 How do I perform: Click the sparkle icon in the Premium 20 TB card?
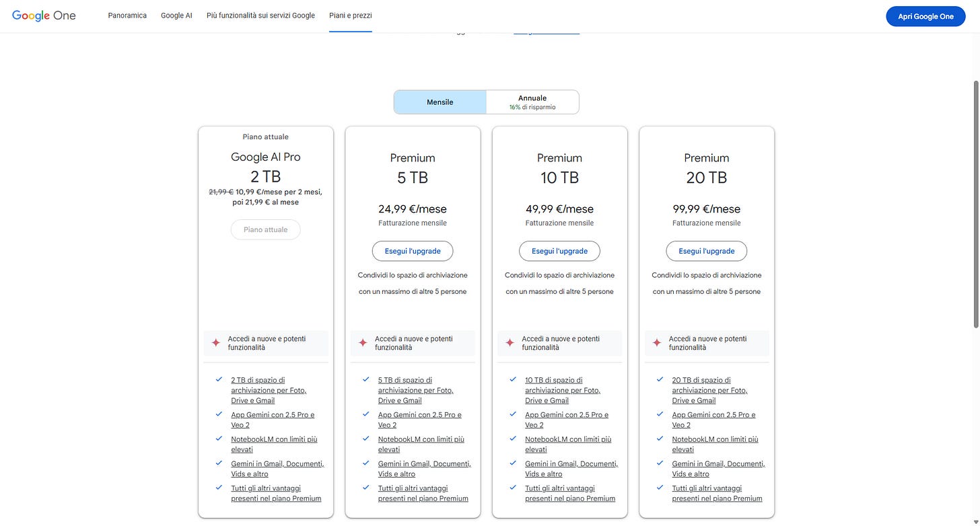click(x=657, y=343)
